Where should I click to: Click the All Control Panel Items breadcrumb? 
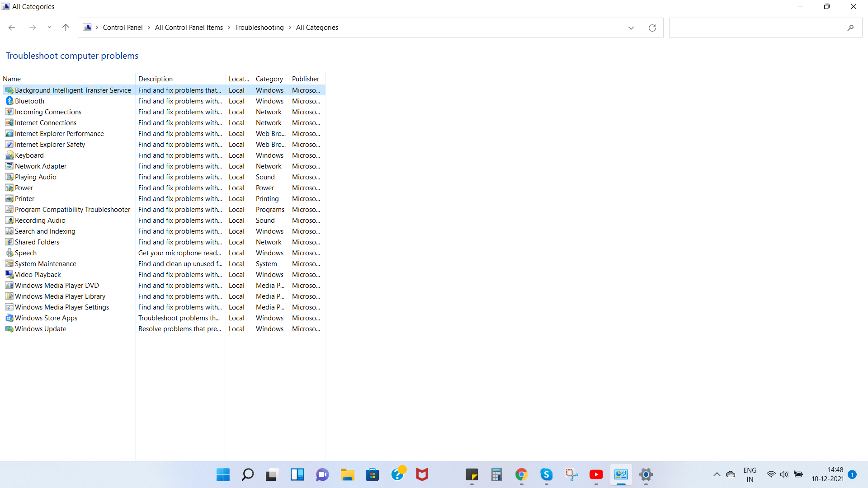pos(189,28)
